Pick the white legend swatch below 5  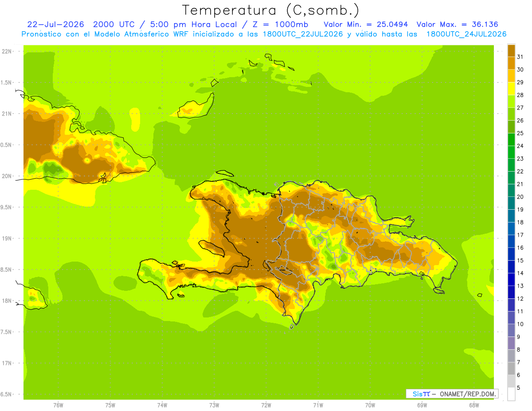tap(511, 394)
